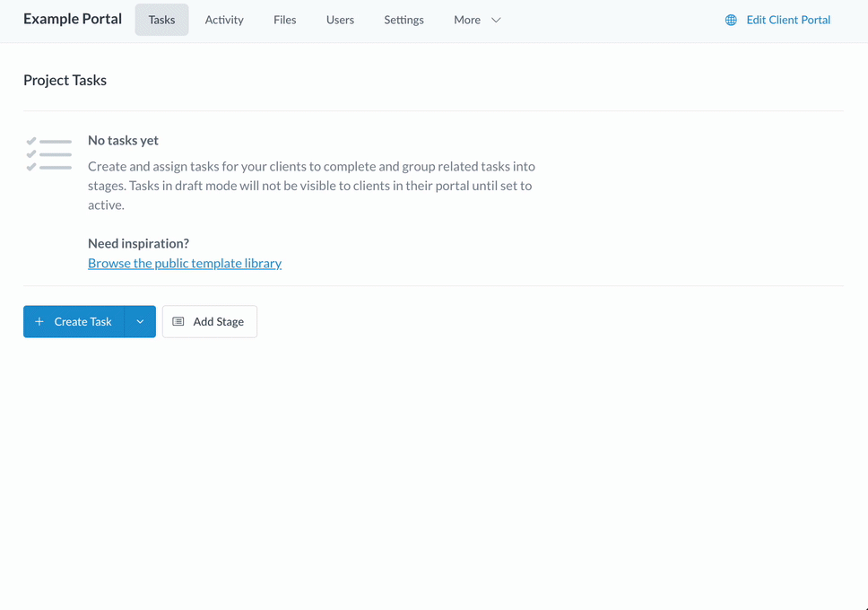Go to the Files tab
The image size is (868, 610).
point(285,20)
